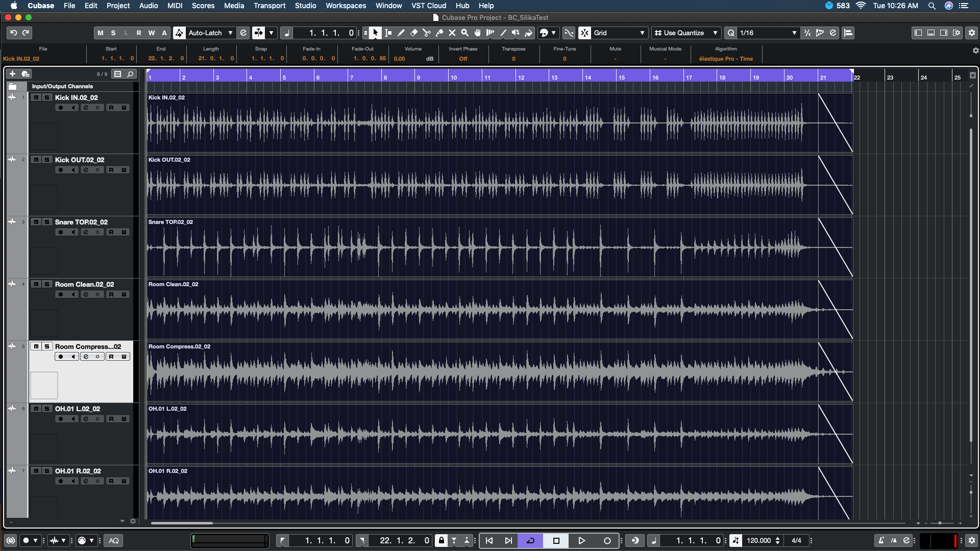Select the Line tool
980x551 pixels.
pyautogui.click(x=503, y=33)
